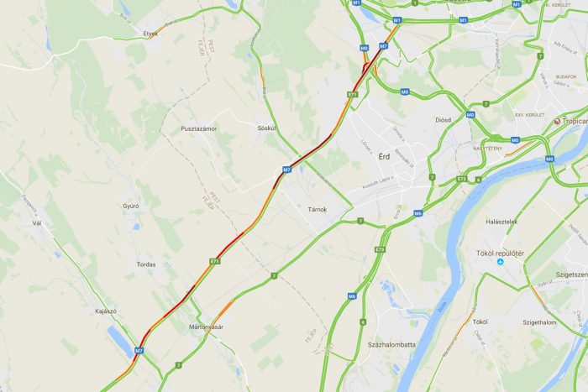Click the Tropicarium point-of-interest marker
This screenshot has height=392, width=588.
click(557, 122)
